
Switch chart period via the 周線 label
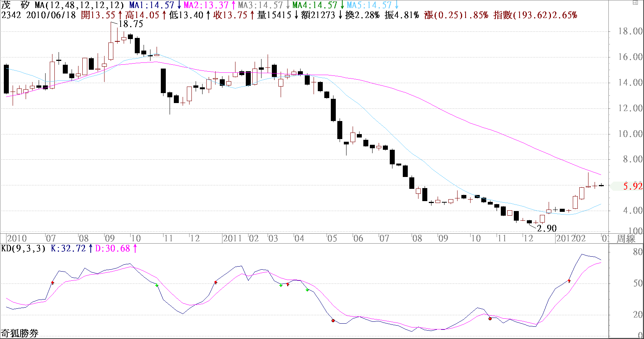tap(626, 239)
